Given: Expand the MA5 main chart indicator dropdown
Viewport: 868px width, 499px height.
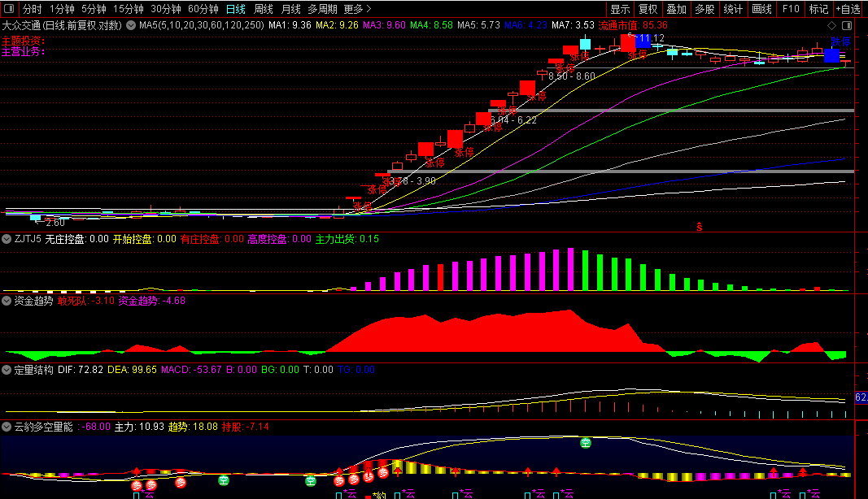Looking at the screenshot, I should tap(131, 25).
